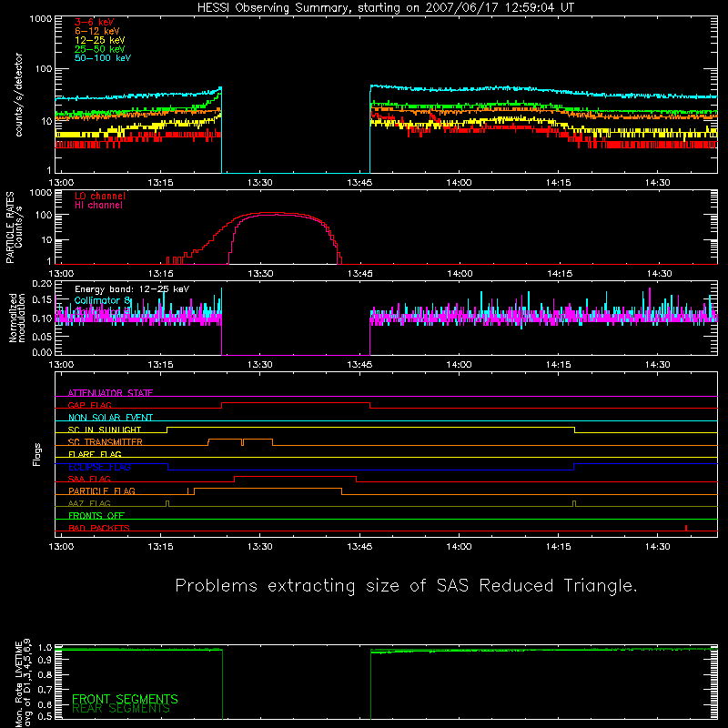Image resolution: width=728 pixels, height=728 pixels.
Task: Select the HI channel legend label
Action: (x=98, y=205)
